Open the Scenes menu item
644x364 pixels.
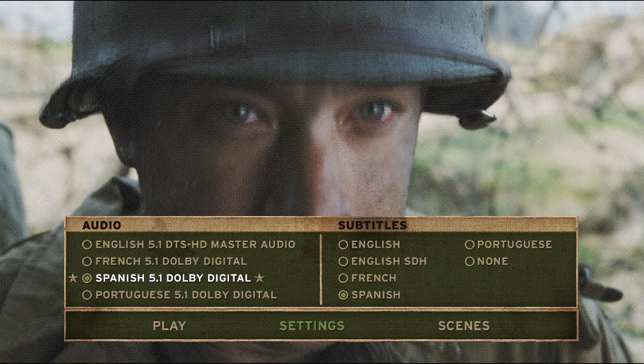pyautogui.click(x=464, y=326)
